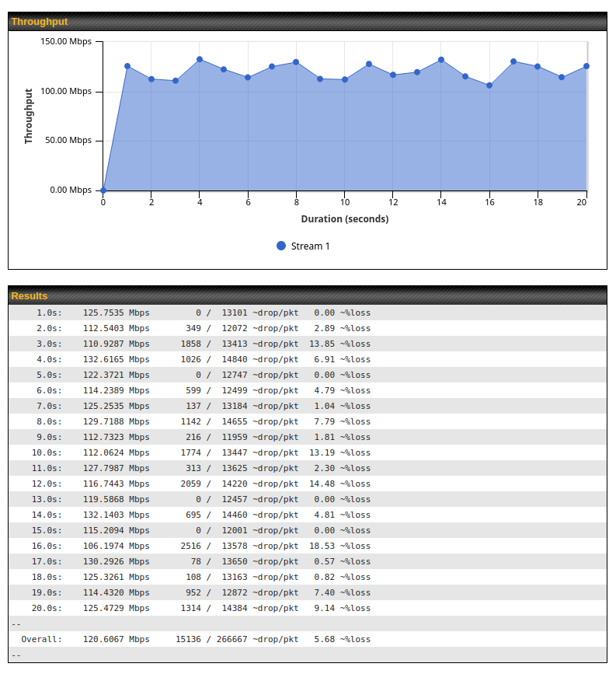Click the chart data point at 14 seconds
The image size is (616, 681).
[x=441, y=60]
